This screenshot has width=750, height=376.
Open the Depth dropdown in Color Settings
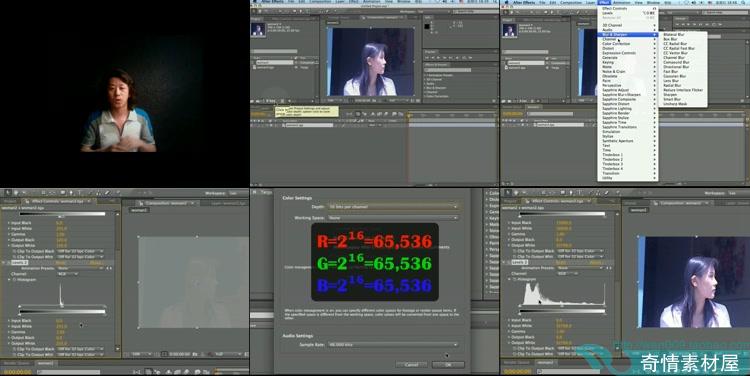392,207
